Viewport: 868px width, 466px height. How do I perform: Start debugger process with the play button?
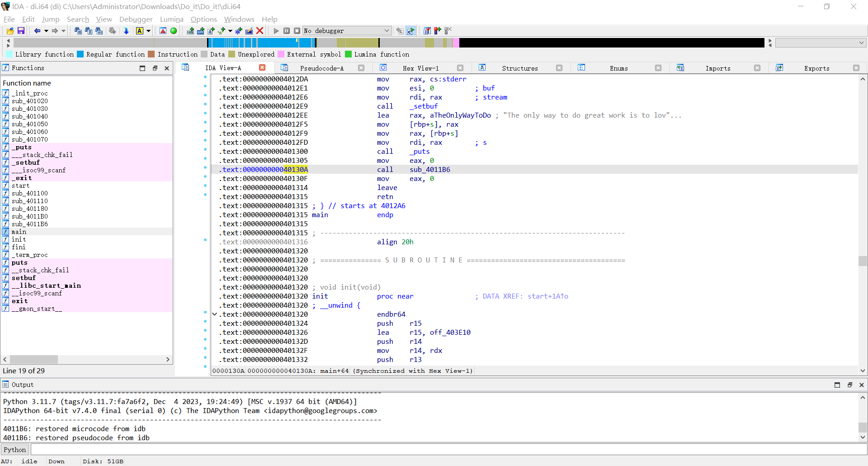[x=276, y=31]
